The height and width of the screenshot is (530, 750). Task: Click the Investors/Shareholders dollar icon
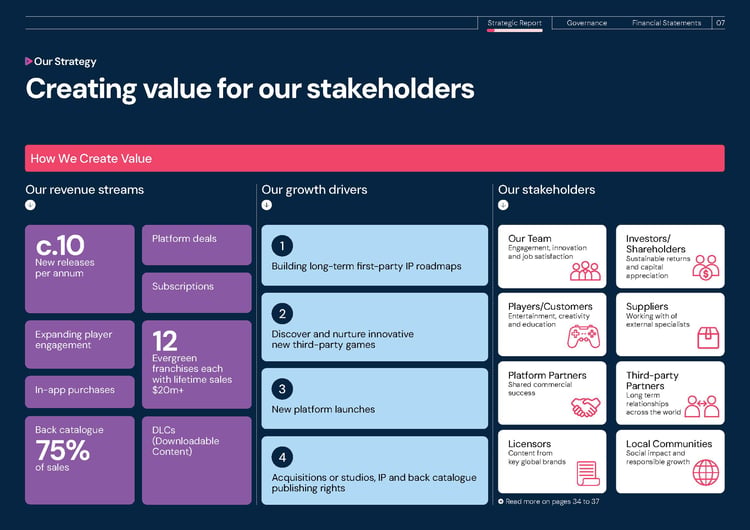[x=706, y=267]
